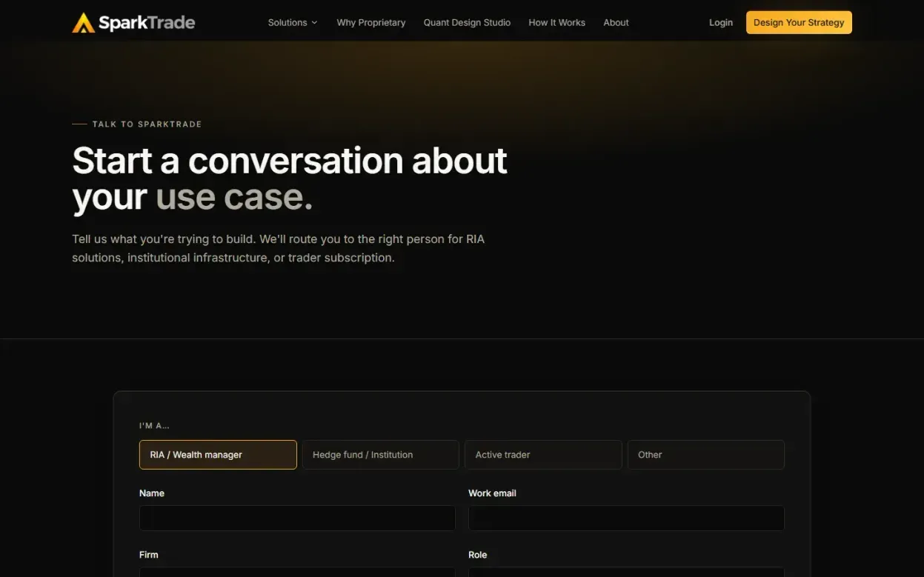The image size is (924, 577).
Task: Open How It Works page
Action: (556, 23)
